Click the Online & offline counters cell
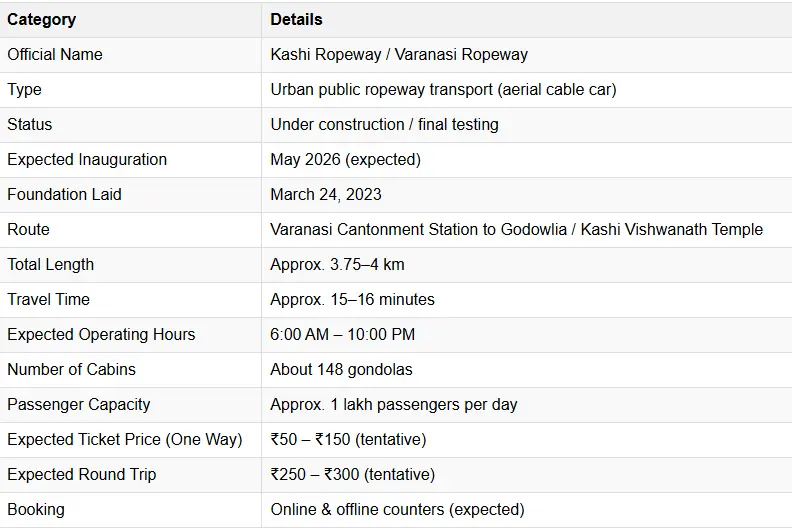Image resolution: width=792 pixels, height=529 pixels. 397,509
